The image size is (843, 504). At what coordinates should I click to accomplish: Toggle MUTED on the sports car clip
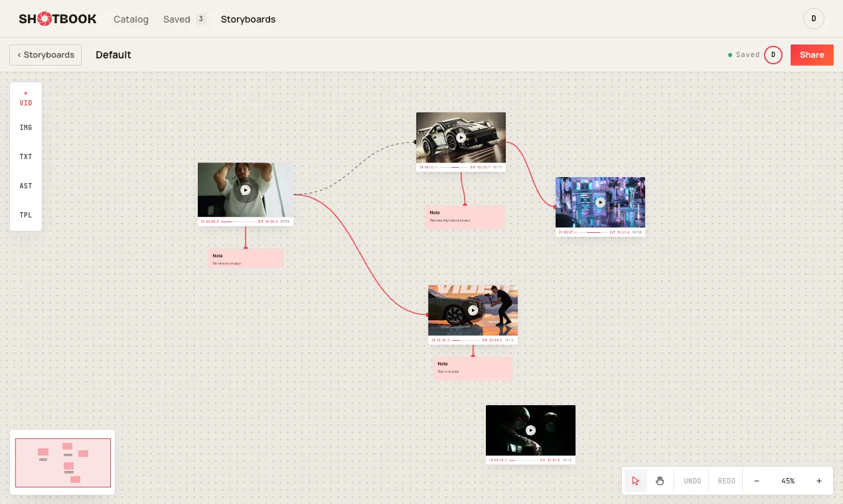(498, 168)
